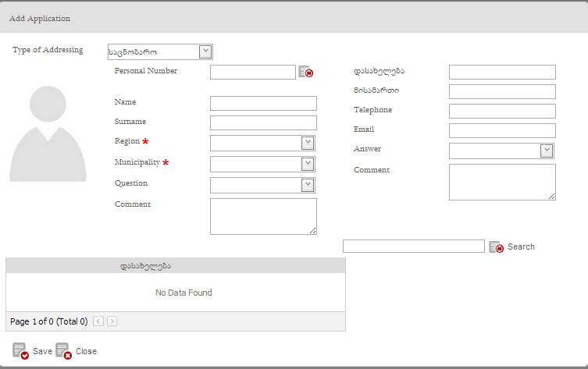Expand the Municipality dropdown
The width and height of the screenshot is (588, 369).
coord(308,164)
